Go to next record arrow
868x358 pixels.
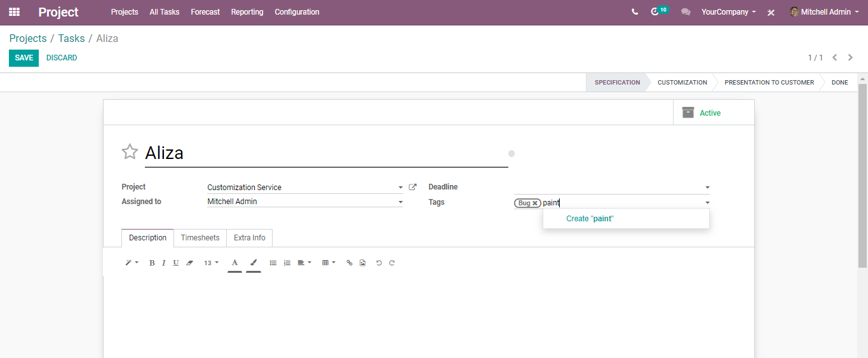[850, 57]
